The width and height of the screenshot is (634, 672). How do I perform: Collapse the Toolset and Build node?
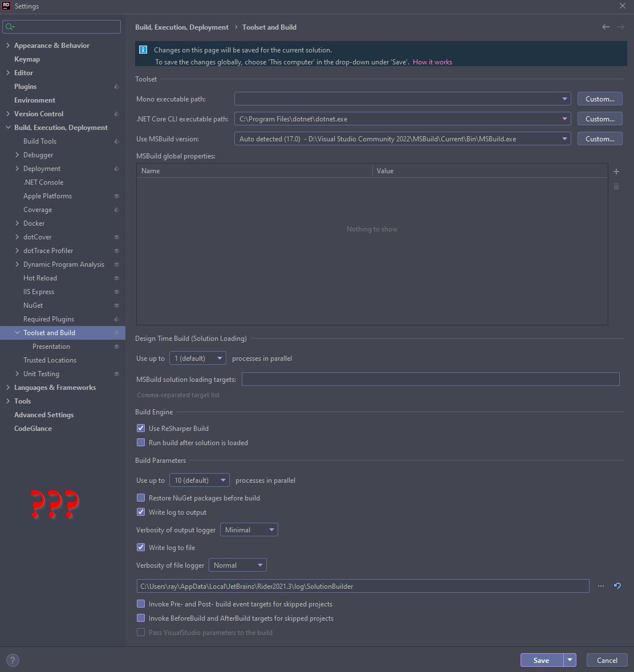17,332
